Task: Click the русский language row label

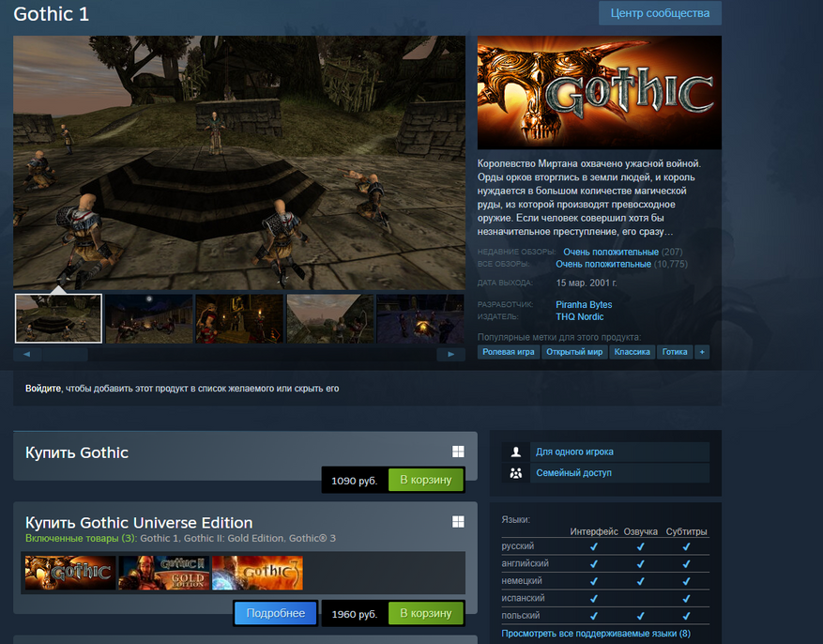Action: (x=517, y=545)
